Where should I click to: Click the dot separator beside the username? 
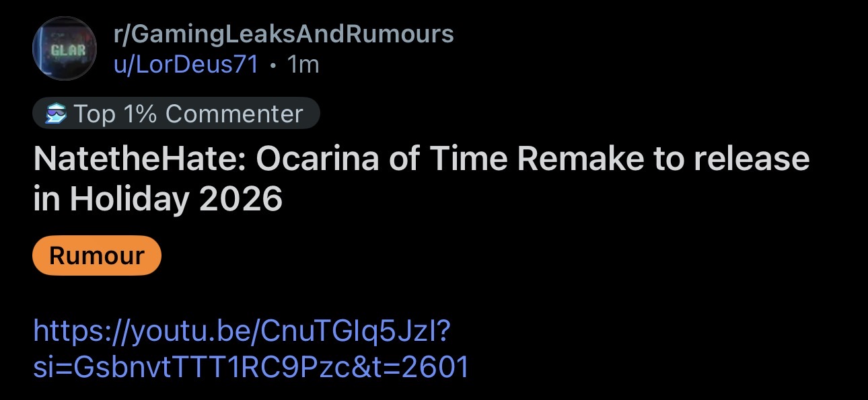[x=273, y=65]
